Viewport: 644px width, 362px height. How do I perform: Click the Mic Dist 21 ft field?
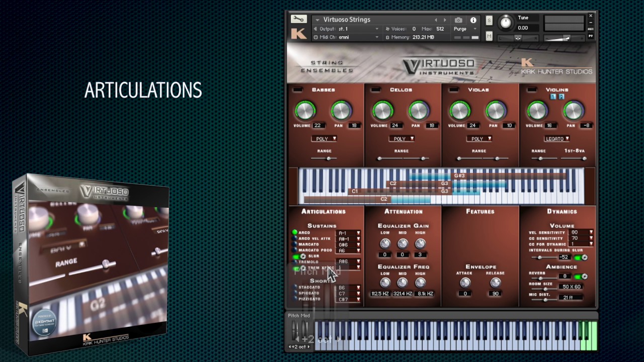(x=571, y=298)
